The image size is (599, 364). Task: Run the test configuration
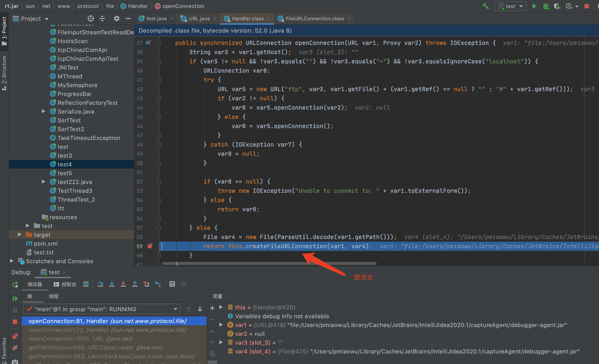[x=534, y=6]
